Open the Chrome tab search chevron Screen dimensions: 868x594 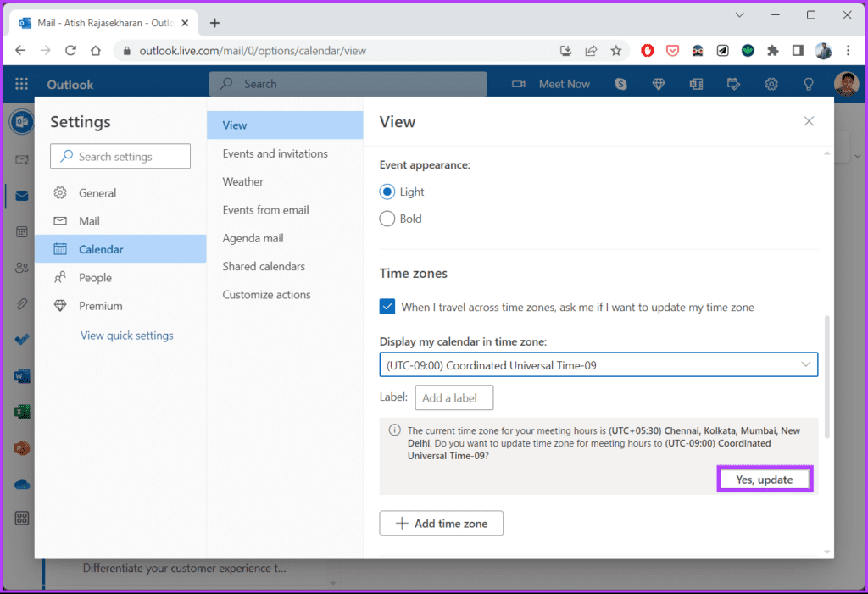[x=739, y=15]
